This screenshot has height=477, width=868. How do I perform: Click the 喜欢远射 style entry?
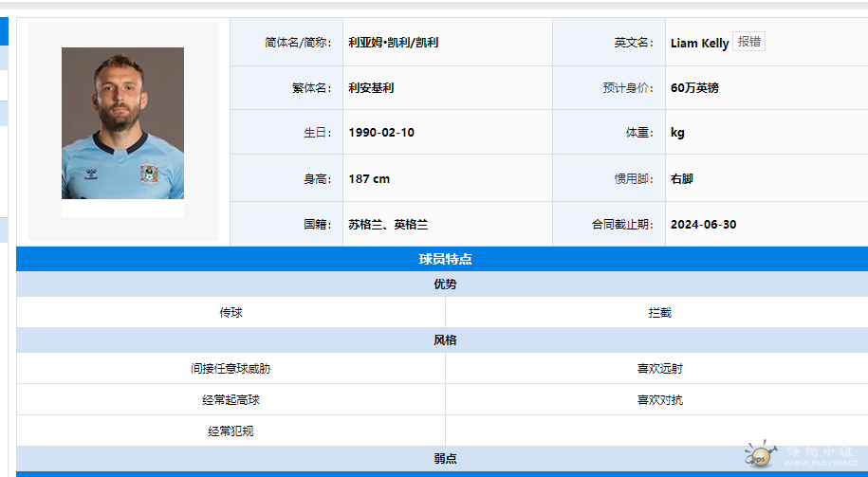tap(659, 369)
